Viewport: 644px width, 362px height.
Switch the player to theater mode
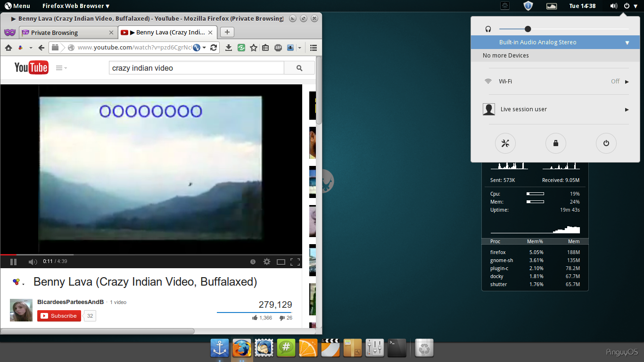281,262
